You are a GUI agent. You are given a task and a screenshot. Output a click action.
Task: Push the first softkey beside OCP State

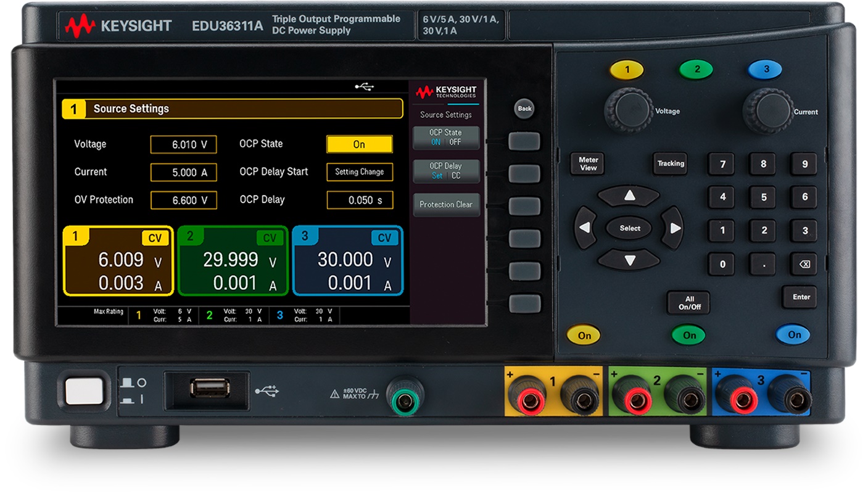coord(524,141)
